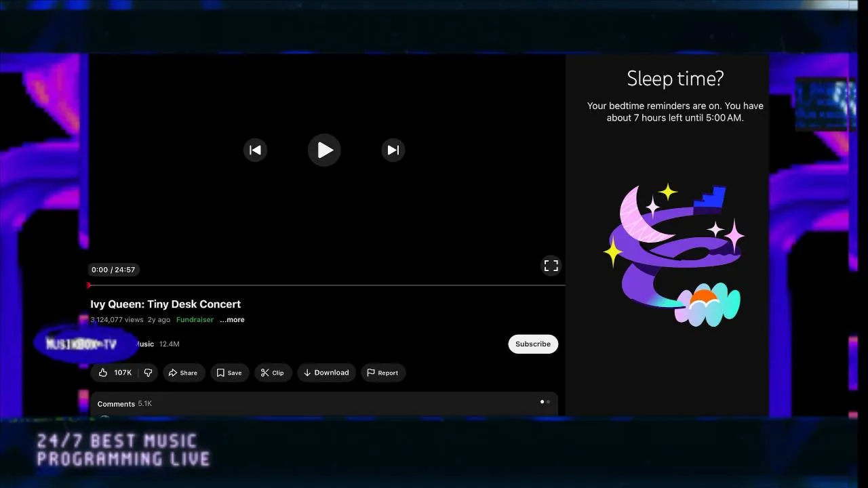Save the video to a playlist

[229, 373]
